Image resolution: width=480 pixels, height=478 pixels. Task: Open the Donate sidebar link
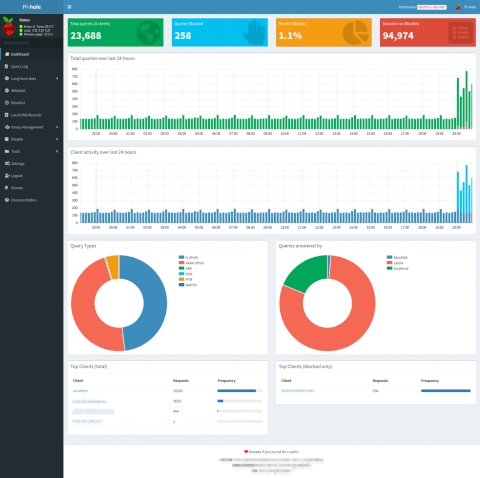click(17, 188)
